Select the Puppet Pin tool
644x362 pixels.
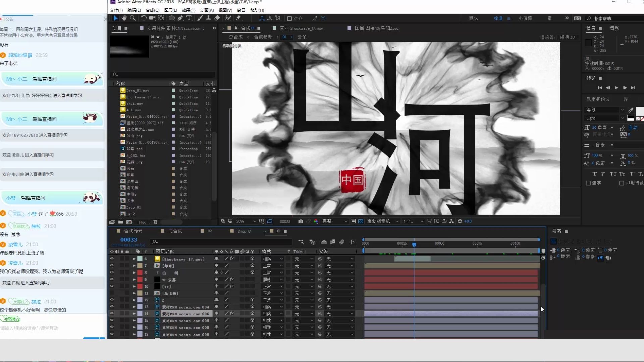(238, 18)
